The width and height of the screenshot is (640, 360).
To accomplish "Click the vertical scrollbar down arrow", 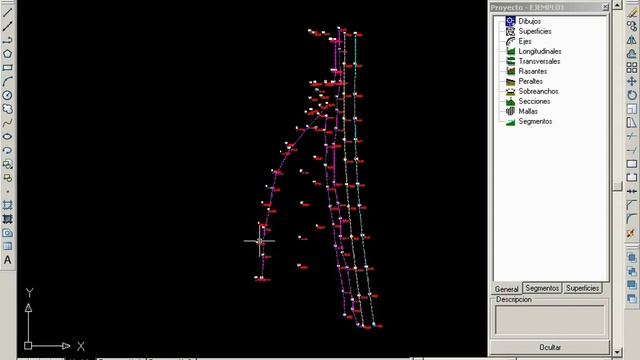I will click(617, 352).
